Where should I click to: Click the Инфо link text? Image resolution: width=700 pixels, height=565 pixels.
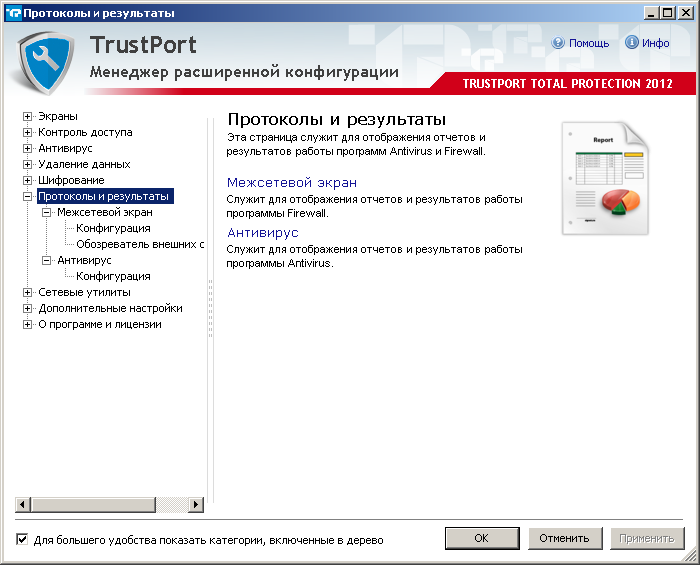[656, 43]
